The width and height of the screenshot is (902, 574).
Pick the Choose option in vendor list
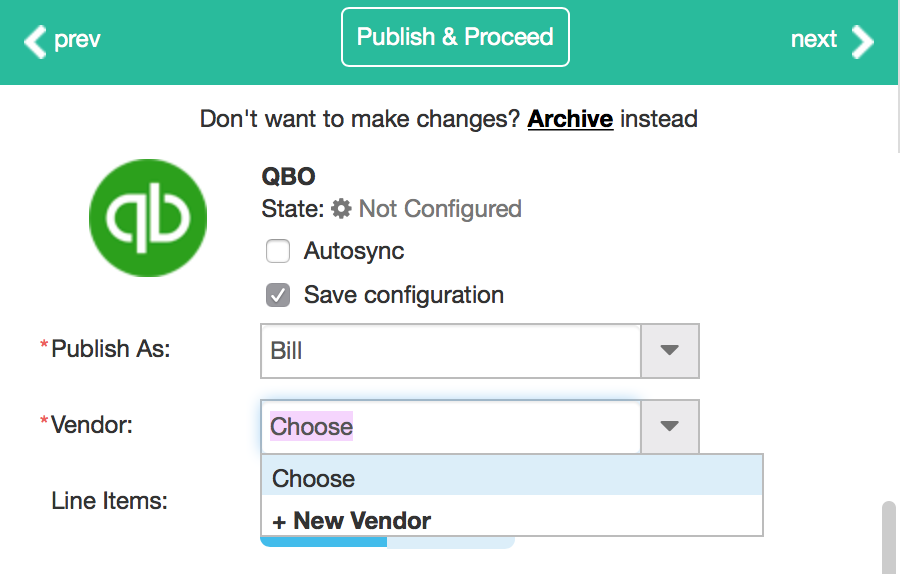coord(512,479)
